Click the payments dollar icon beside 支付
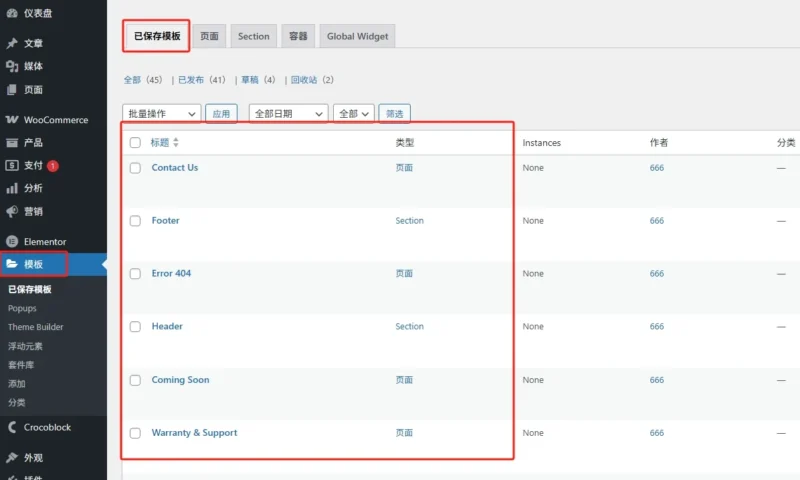This screenshot has width=800, height=480. [x=12, y=165]
